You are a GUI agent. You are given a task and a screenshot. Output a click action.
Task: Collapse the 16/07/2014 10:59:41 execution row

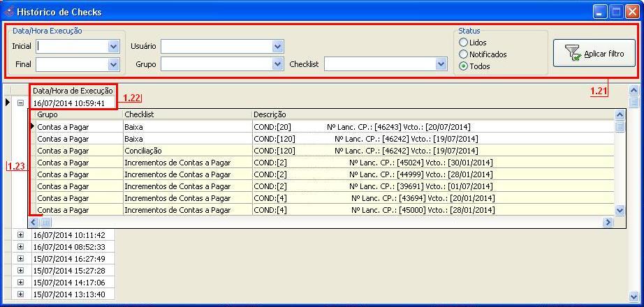(20, 103)
